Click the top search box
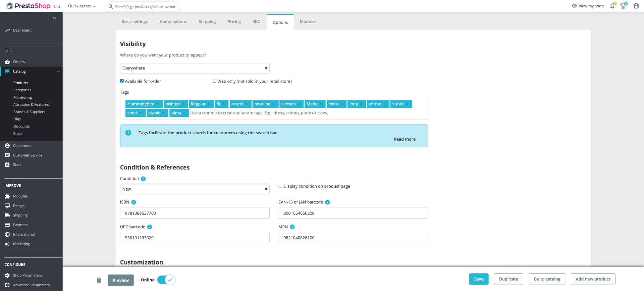Screen dimensions: 644x291 pos(143,6)
